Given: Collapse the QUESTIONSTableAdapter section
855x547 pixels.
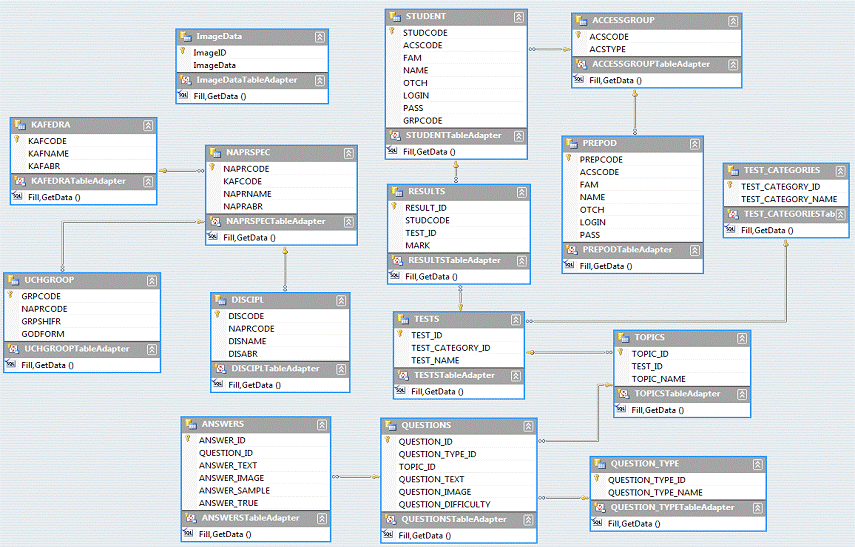Looking at the screenshot, I should [527, 520].
